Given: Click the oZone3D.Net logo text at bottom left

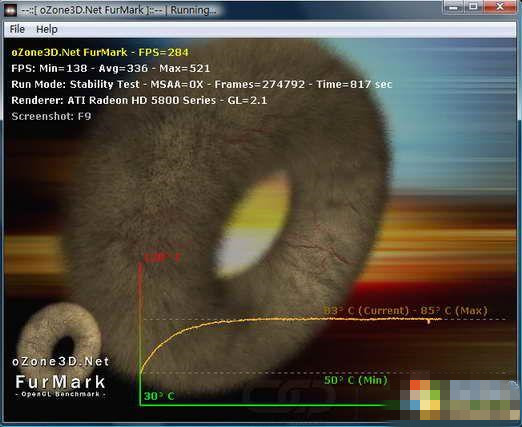Looking at the screenshot, I should (x=61, y=362).
